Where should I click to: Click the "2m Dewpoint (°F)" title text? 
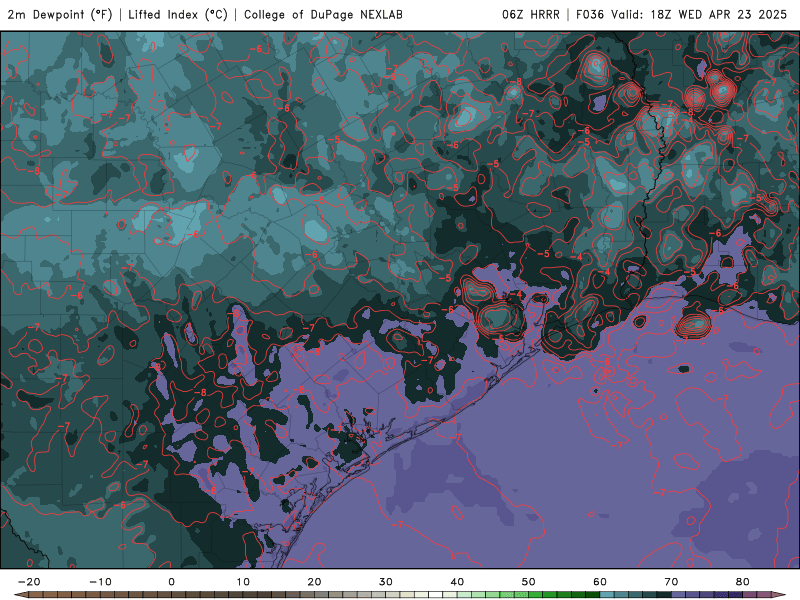click(60, 15)
